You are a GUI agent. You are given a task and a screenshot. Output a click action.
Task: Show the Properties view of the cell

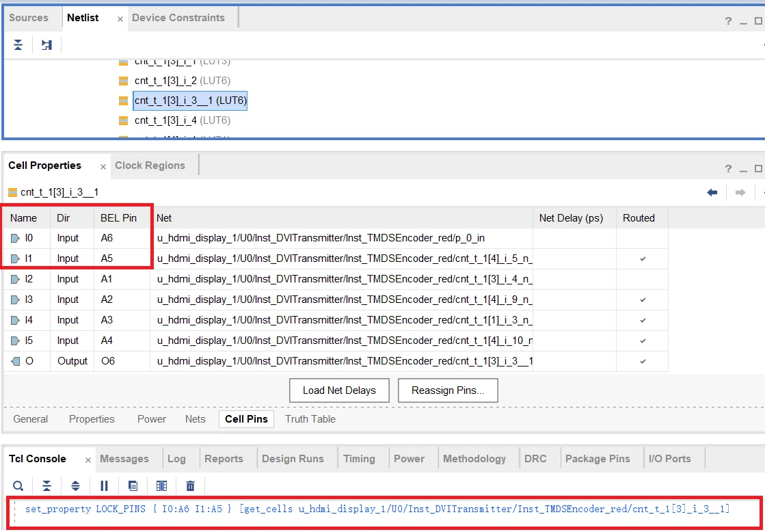pyautogui.click(x=92, y=419)
